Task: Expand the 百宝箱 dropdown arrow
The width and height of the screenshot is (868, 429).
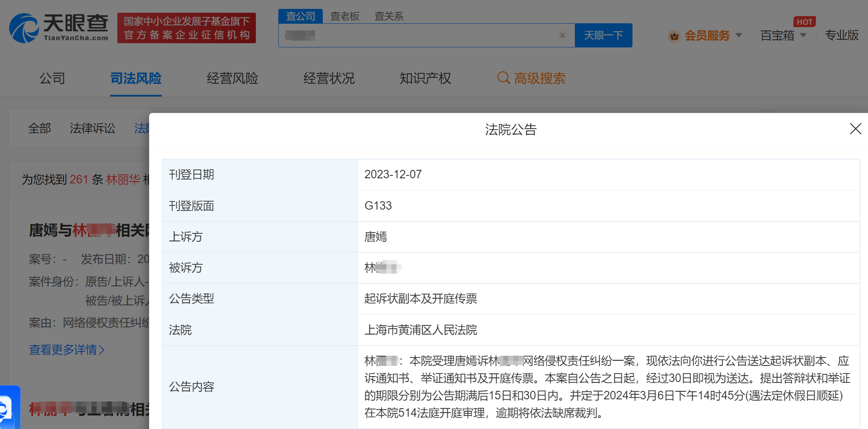Action: (x=803, y=36)
